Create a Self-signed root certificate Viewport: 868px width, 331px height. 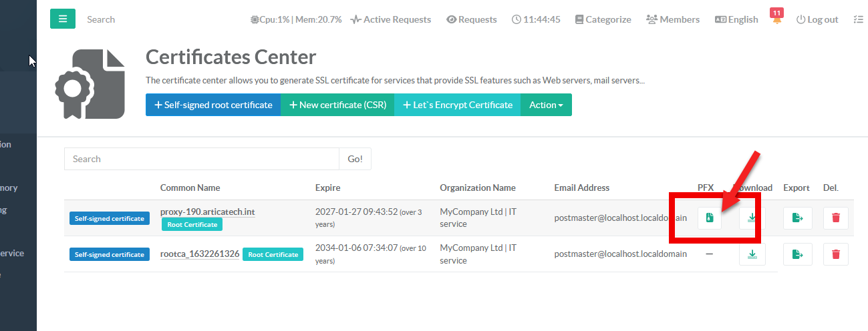point(213,105)
